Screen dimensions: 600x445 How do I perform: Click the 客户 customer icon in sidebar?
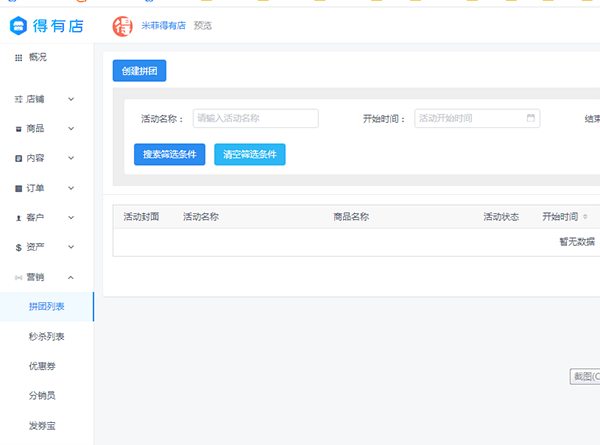pos(18,217)
